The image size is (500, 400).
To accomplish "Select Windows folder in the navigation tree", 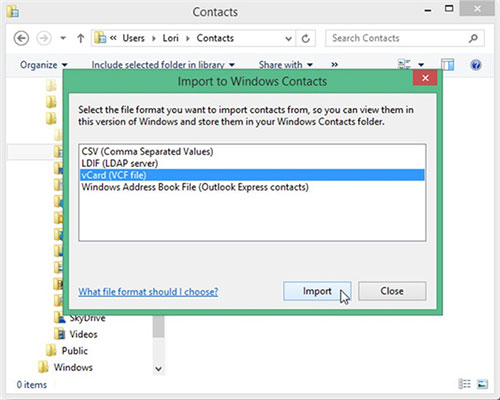I will (x=73, y=367).
